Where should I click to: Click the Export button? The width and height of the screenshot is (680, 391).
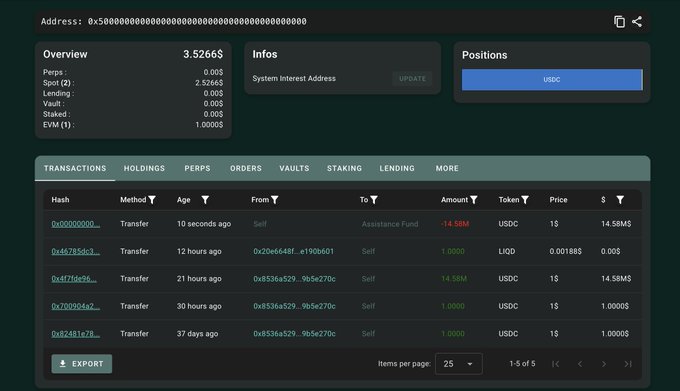(82, 364)
